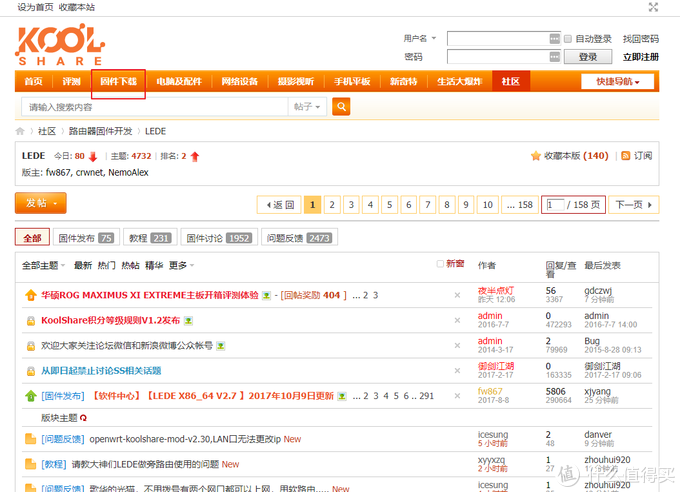Select the 固件发布 75 tab
The image size is (680, 492).
click(x=86, y=238)
